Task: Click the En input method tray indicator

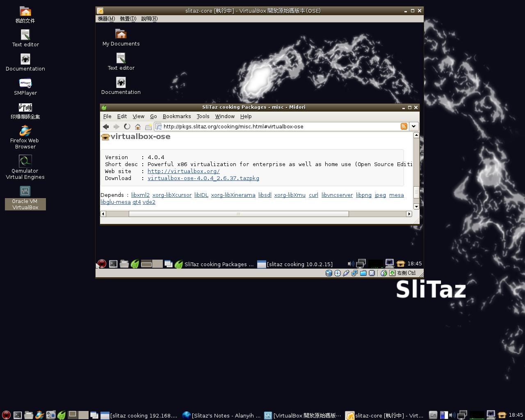Action: [x=433, y=415]
